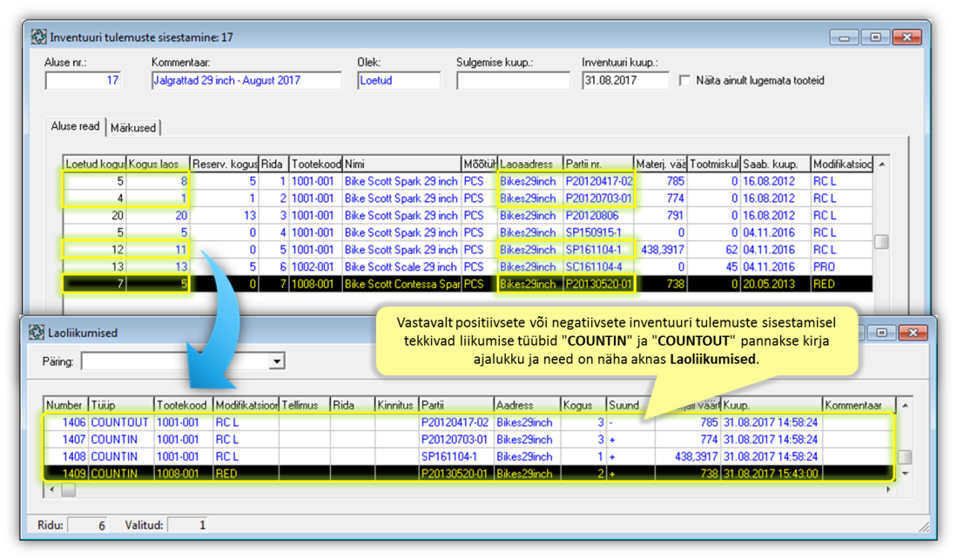Enable Näita ainult lugemata tooteid checkbox
The image size is (957, 560).
(684, 81)
